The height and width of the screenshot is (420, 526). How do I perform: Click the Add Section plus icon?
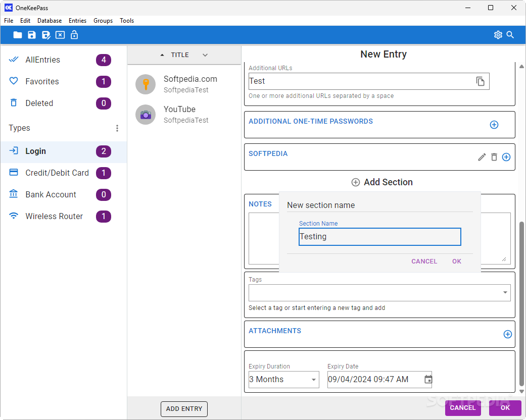pos(356,182)
